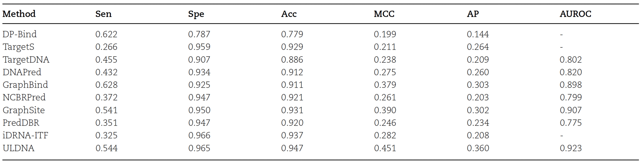
Task: Click the AP column header
Action: 473,14
